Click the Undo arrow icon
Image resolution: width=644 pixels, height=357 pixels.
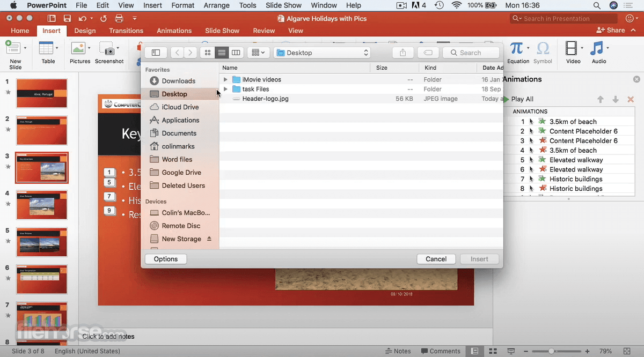coord(82,18)
